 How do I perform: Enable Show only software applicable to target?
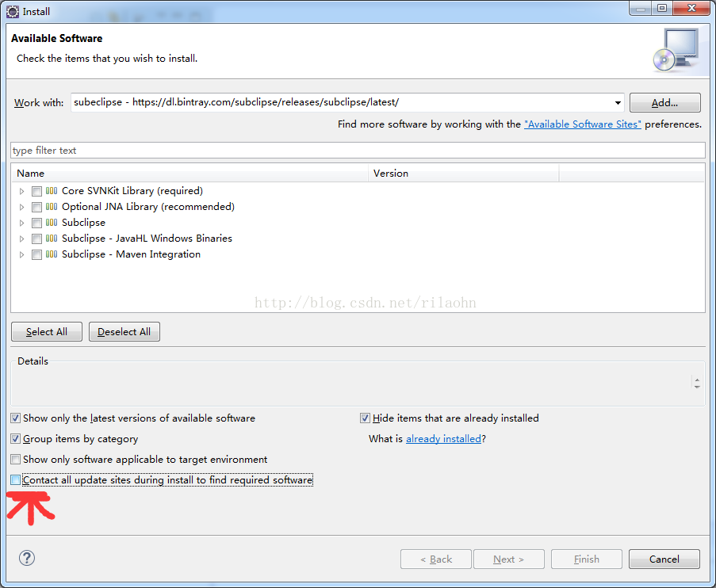(x=16, y=460)
